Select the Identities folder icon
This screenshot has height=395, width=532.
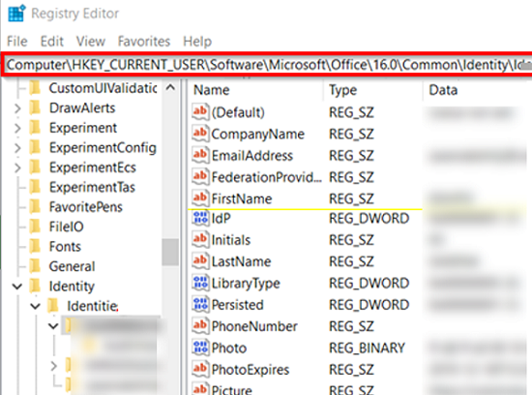pos(52,306)
